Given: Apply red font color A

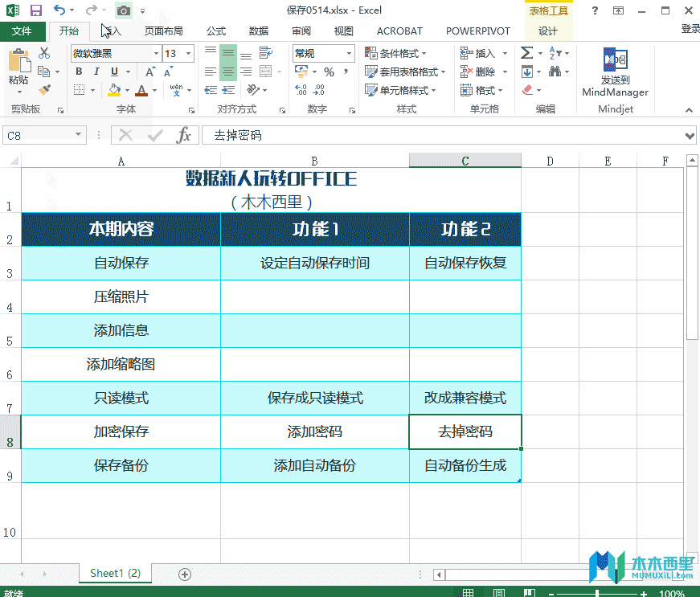Looking at the screenshot, I should [141, 90].
